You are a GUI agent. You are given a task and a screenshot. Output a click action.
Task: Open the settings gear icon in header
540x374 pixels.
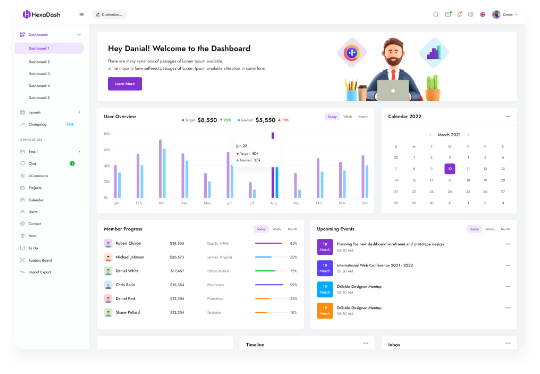471,14
